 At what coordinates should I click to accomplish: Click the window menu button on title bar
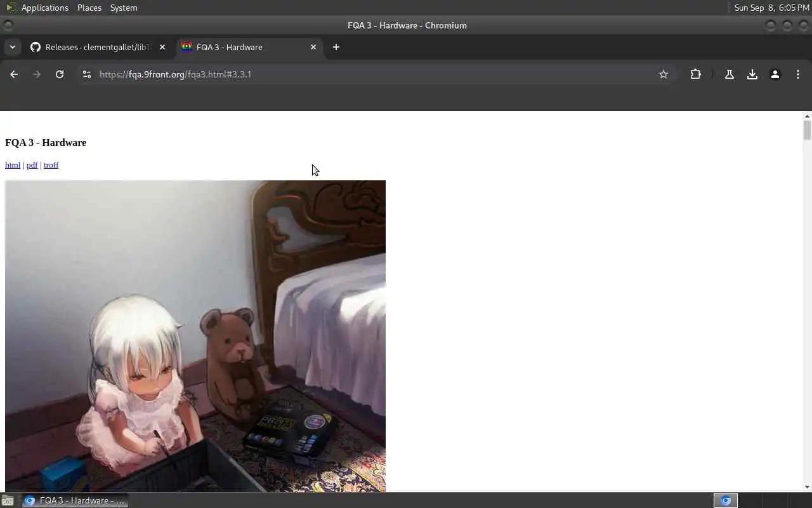tap(8, 25)
